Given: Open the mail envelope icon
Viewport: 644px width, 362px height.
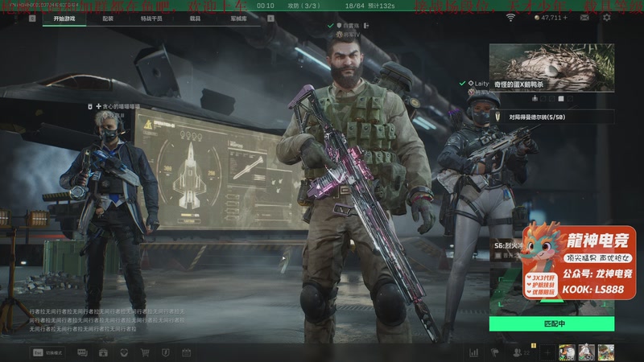Looking at the screenshot, I should 584,18.
